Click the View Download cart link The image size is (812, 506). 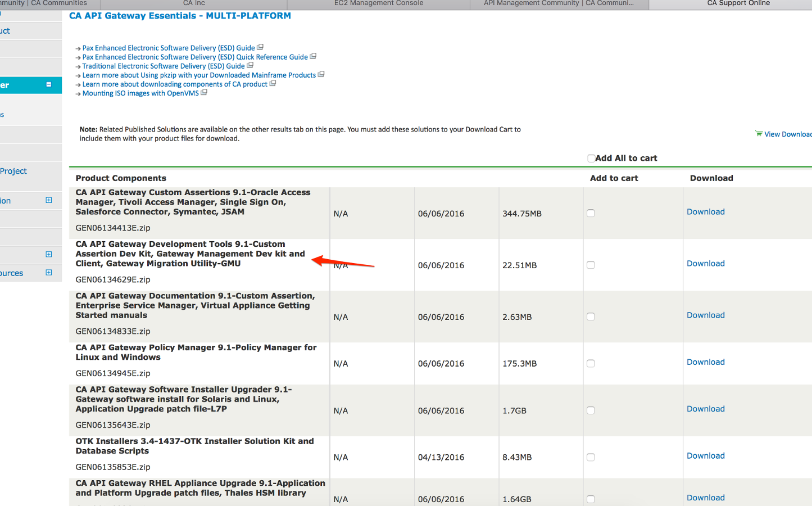tap(788, 134)
